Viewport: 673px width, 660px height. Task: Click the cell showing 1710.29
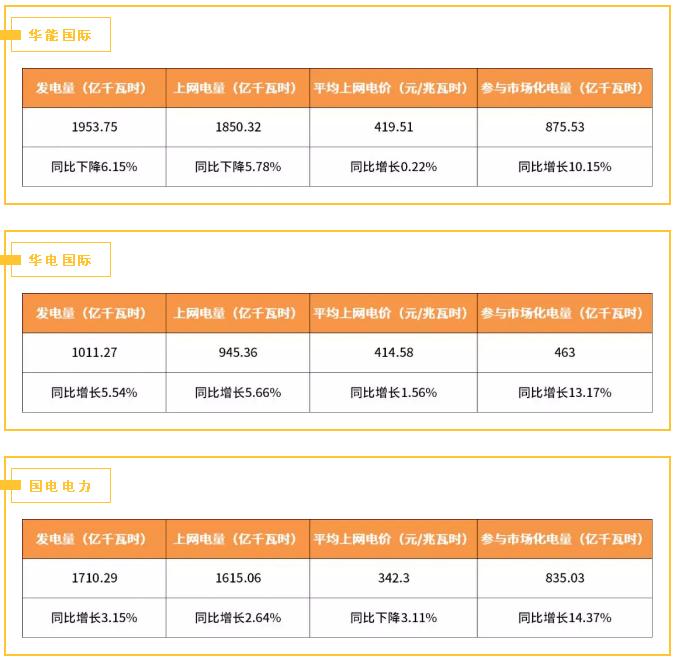pos(94,578)
